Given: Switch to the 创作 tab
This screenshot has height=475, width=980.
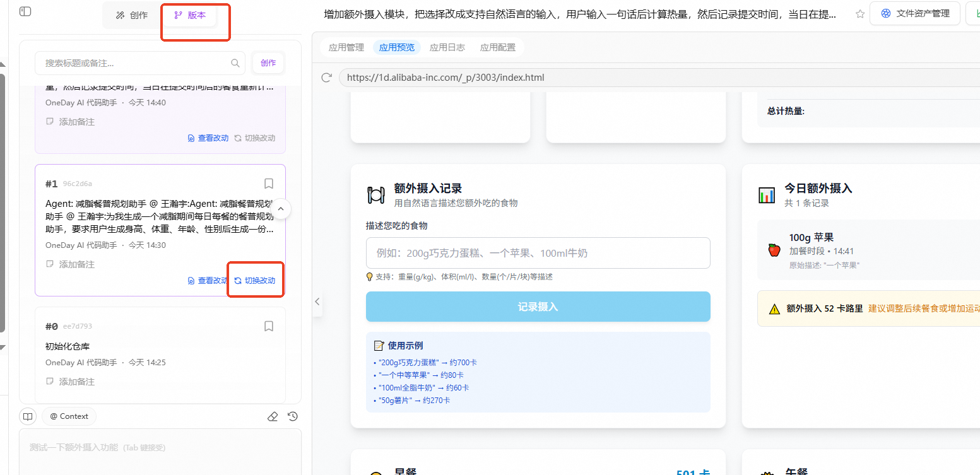Looking at the screenshot, I should click(132, 15).
